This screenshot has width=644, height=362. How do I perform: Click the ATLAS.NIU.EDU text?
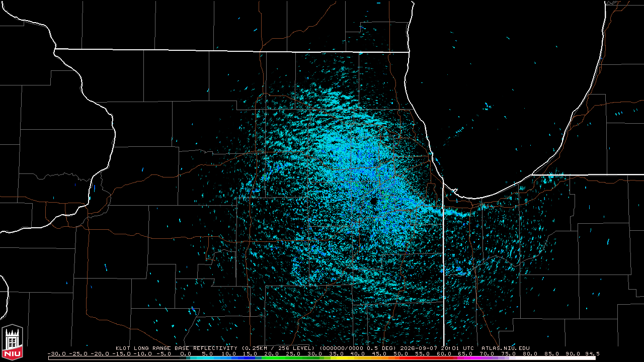pyautogui.click(x=506, y=348)
